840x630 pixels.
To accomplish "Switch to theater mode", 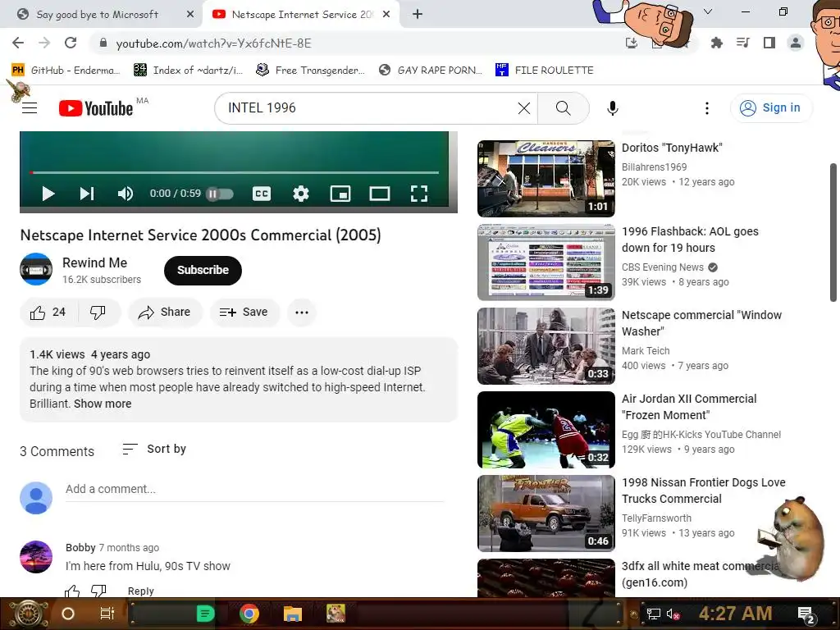I will pyautogui.click(x=380, y=194).
